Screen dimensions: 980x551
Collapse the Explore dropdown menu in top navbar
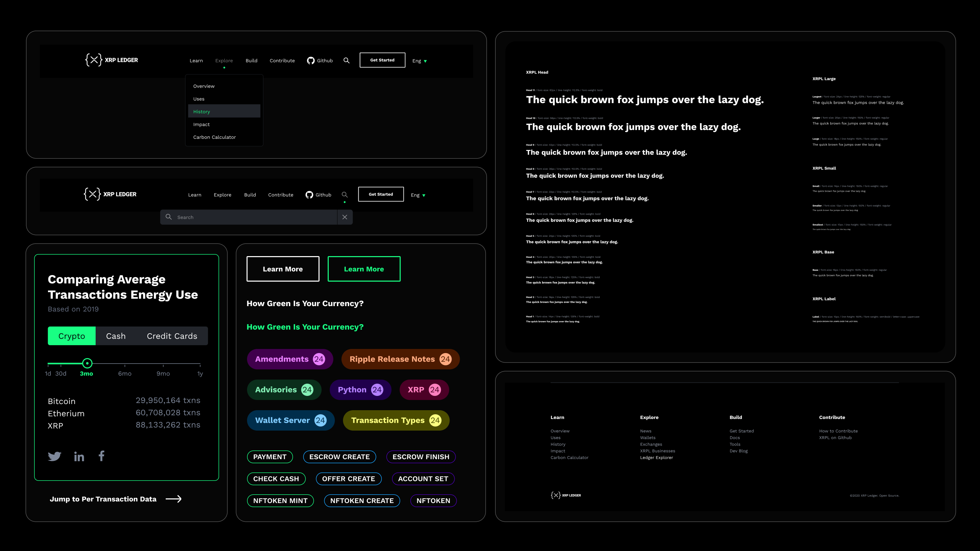(x=224, y=61)
